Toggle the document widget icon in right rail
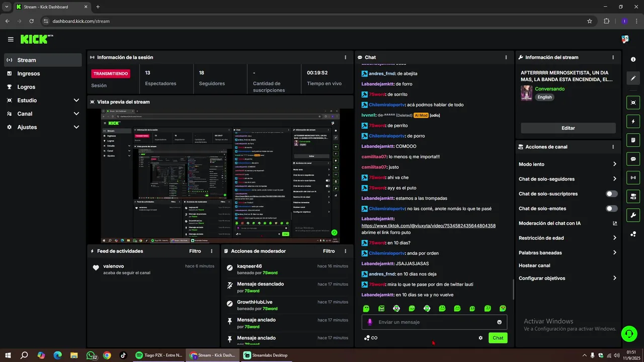 click(633, 140)
